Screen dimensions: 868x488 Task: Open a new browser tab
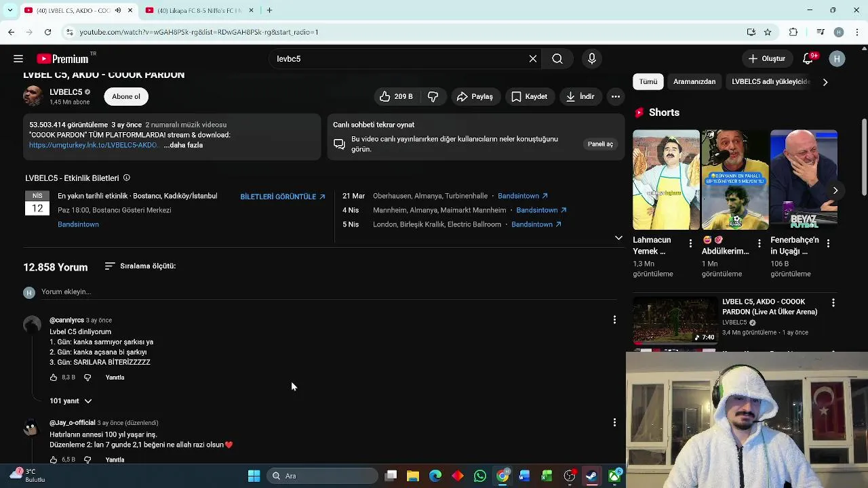[x=269, y=10]
